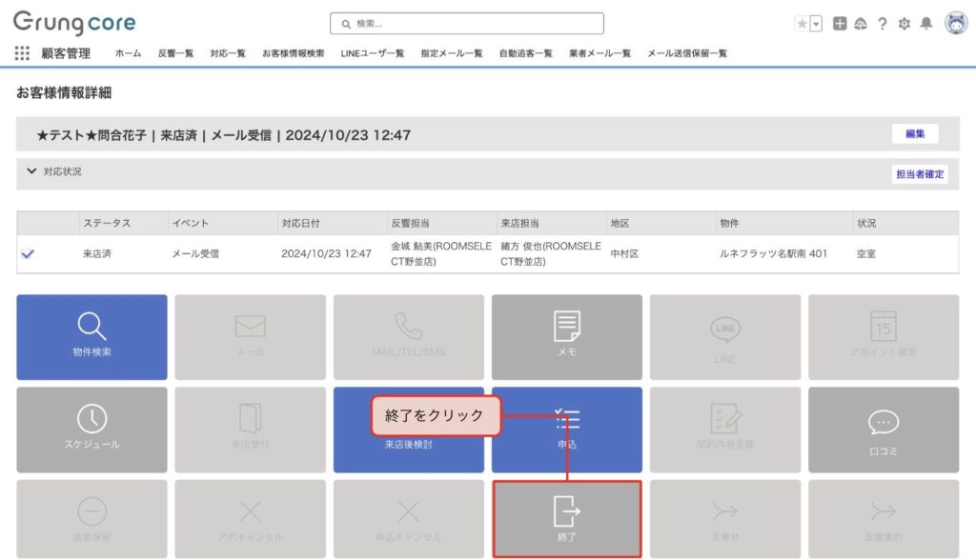
Task: Go to the 自動追客一覧 tab
Action: [525, 53]
